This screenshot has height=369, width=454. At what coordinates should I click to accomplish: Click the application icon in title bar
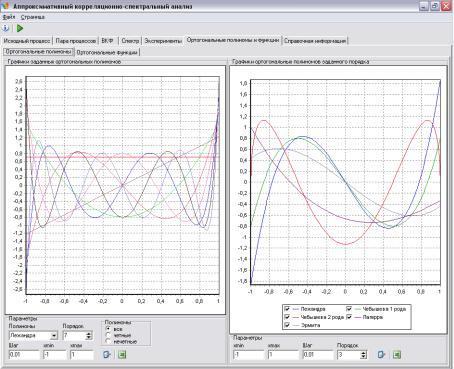pos(5,6)
